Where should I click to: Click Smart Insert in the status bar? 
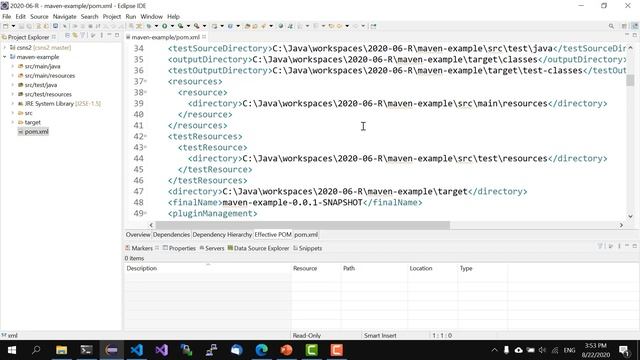pyautogui.click(x=380, y=336)
